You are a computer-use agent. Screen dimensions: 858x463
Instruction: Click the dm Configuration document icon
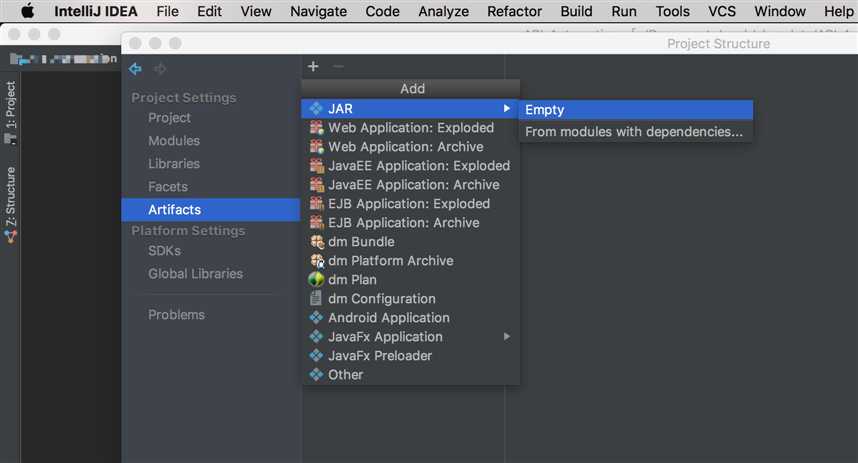pos(316,298)
